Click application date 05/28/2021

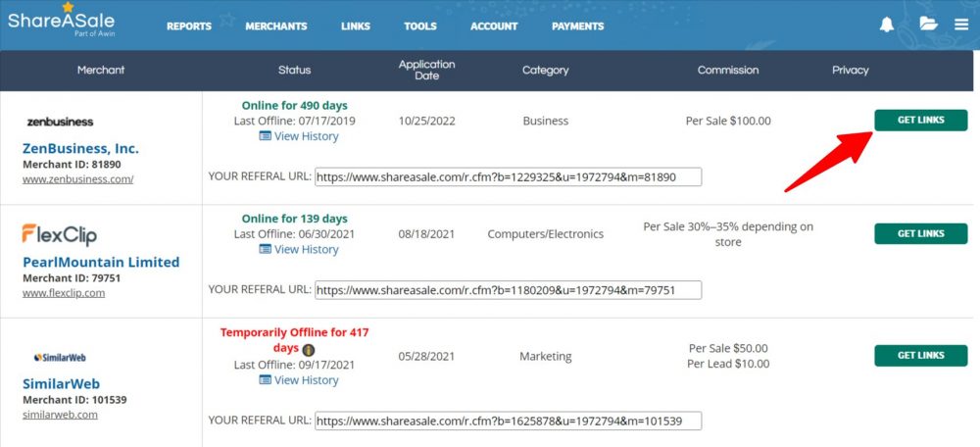pyautogui.click(x=427, y=357)
